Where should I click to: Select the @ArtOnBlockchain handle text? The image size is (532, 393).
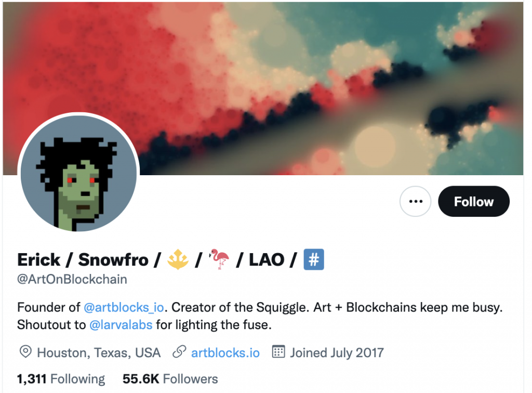(x=72, y=279)
